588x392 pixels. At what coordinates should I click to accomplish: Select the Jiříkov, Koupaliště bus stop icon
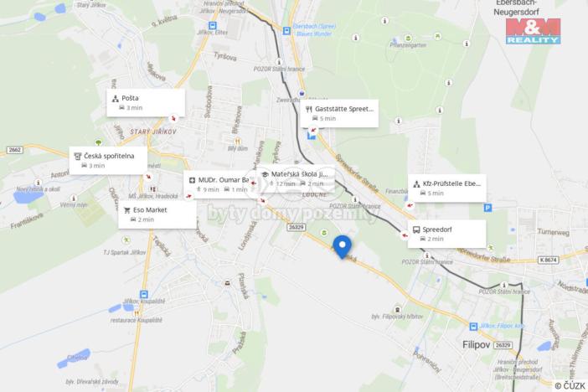(x=144, y=295)
